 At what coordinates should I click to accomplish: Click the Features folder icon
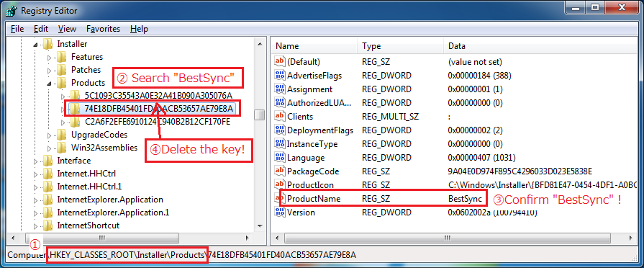tap(61, 57)
